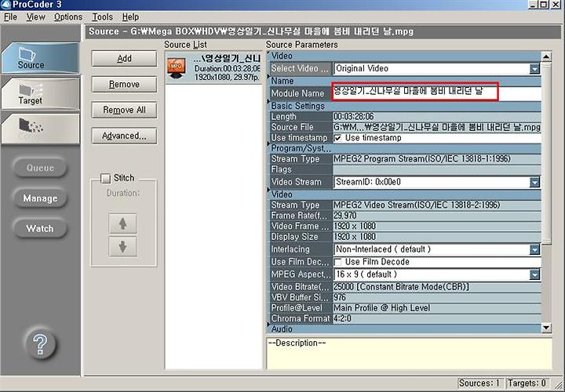Viewport: 565px width, 392px height.
Task: Open the Target panel tab
Action: point(40,94)
